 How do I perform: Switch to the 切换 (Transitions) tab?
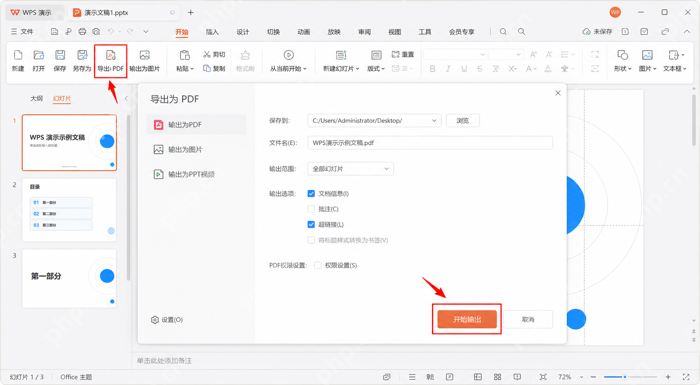[x=273, y=32]
